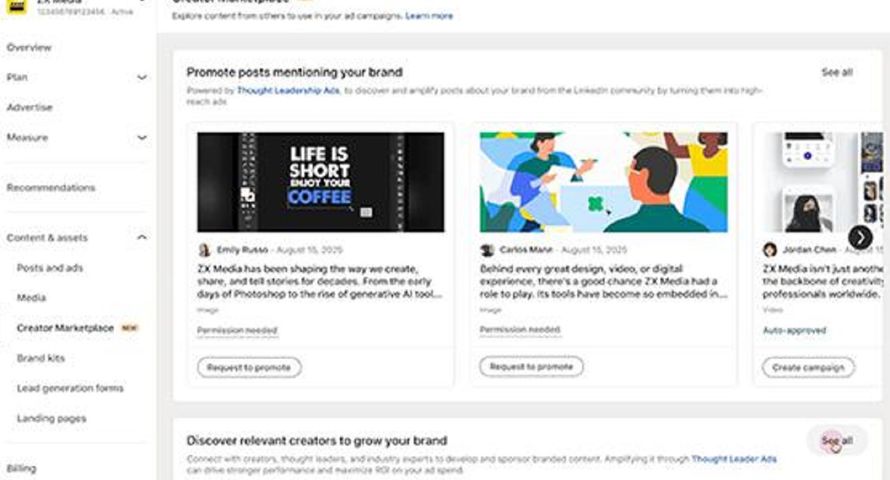Click Jordan Chen's profile avatar

pyautogui.click(x=770, y=250)
